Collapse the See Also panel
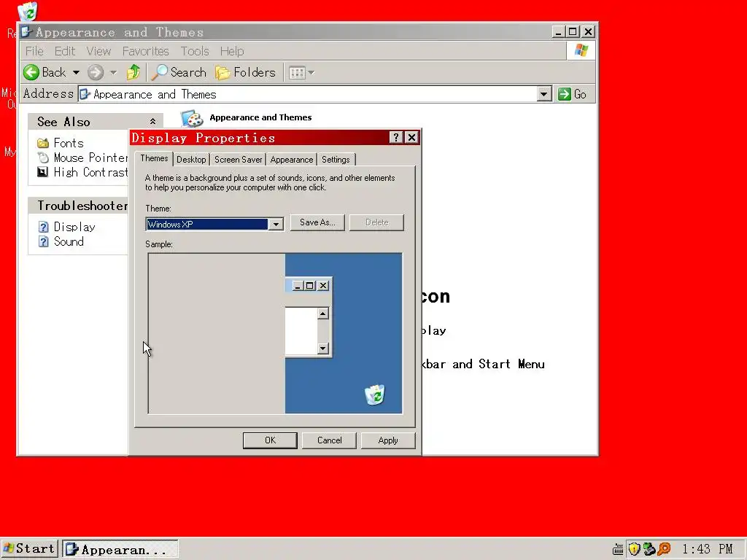The width and height of the screenshot is (747, 560). click(152, 122)
